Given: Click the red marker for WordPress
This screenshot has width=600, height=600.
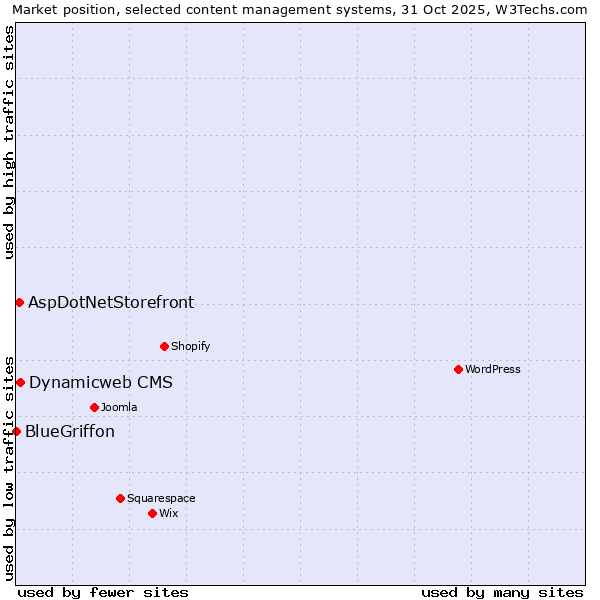Looking at the screenshot, I should coord(458,369).
